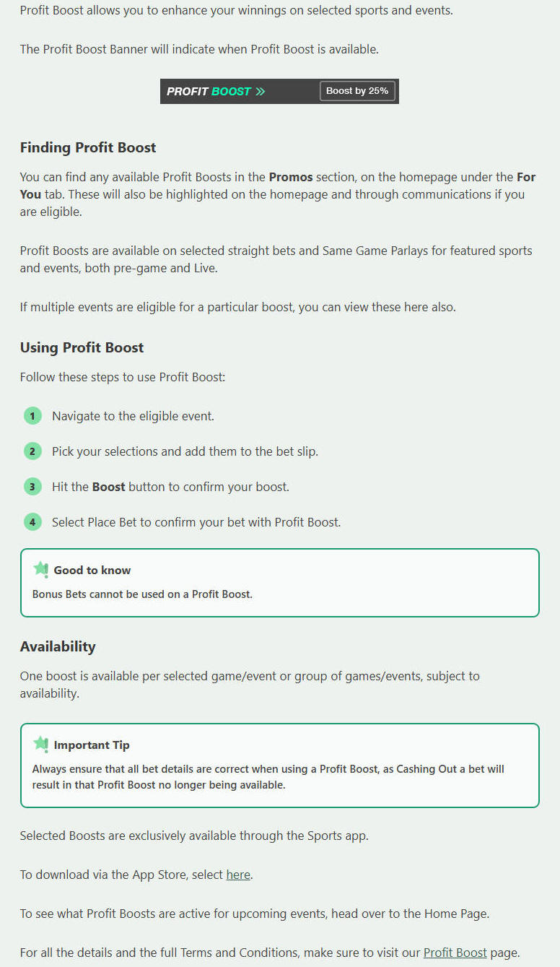Viewport: 560px width, 967px height.
Task: Open the App Store "here" link
Action: [x=238, y=875]
